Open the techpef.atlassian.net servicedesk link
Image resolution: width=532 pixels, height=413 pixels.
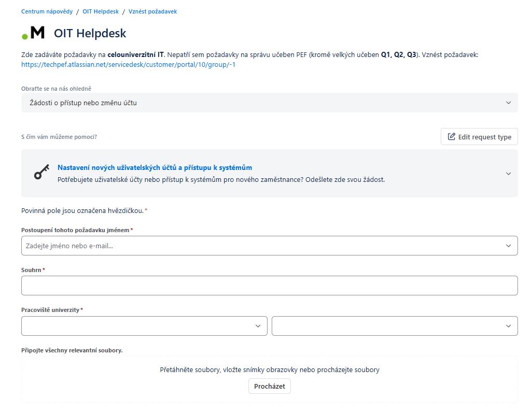click(128, 64)
